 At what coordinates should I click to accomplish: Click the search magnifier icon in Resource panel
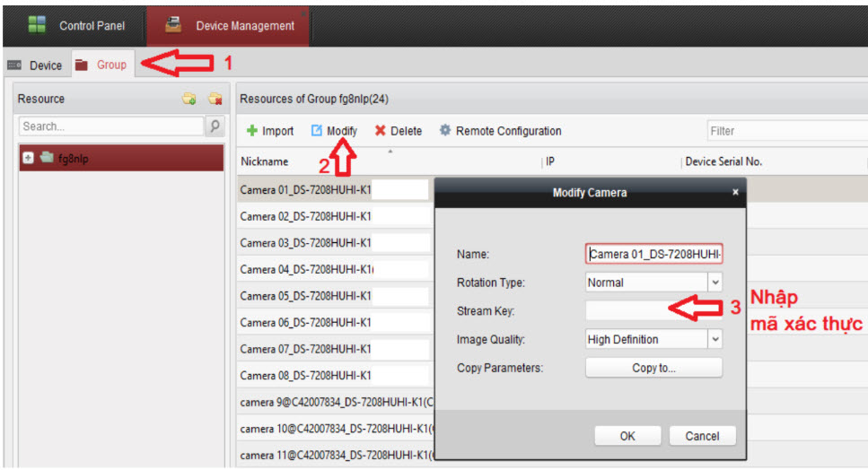click(x=215, y=126)
